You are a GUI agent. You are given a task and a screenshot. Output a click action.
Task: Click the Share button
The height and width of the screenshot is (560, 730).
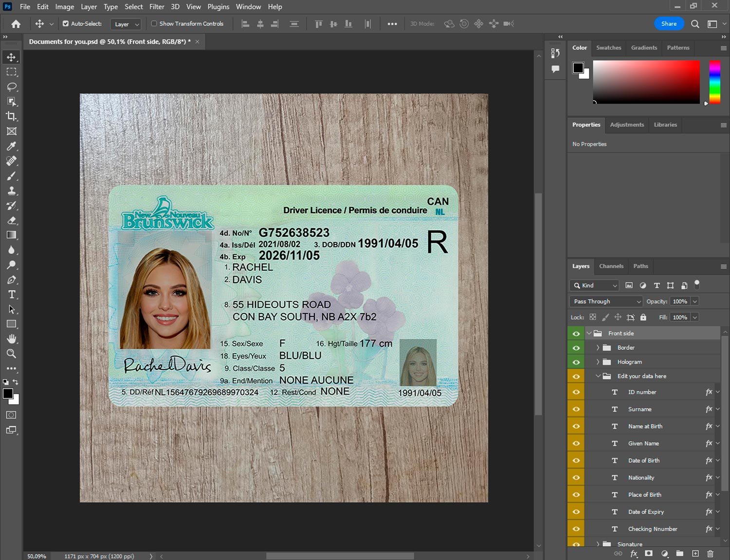669,24
